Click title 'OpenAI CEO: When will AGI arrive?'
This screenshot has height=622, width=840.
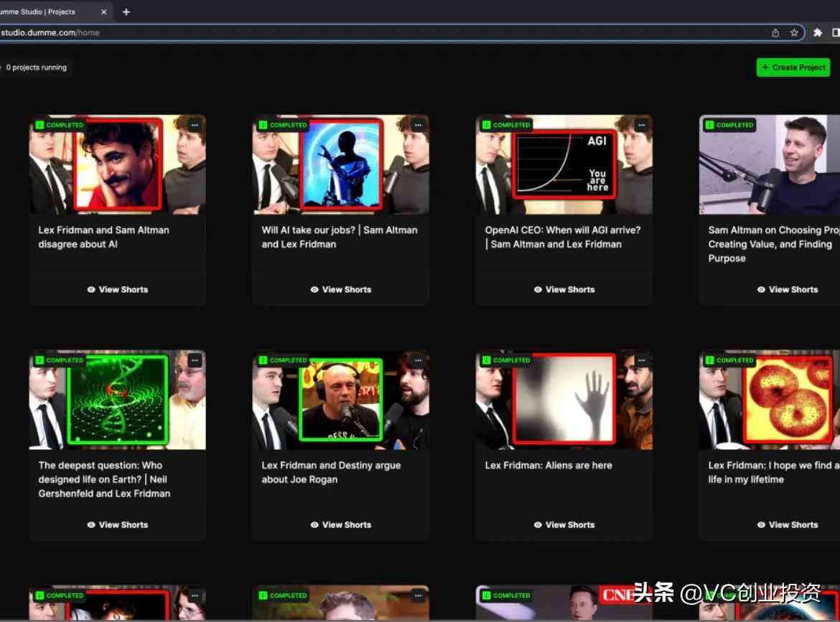click(563, 237)
